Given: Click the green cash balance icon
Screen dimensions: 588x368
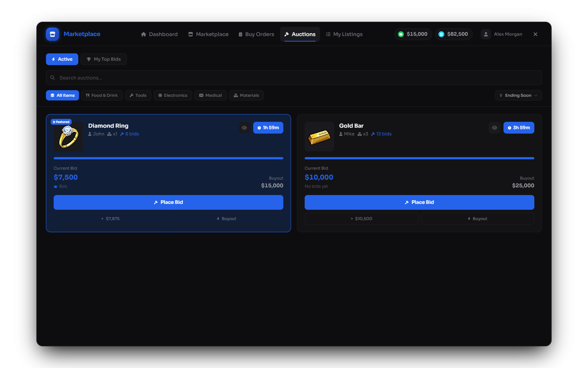Looking at the screenshot, I should coord(401,34).
